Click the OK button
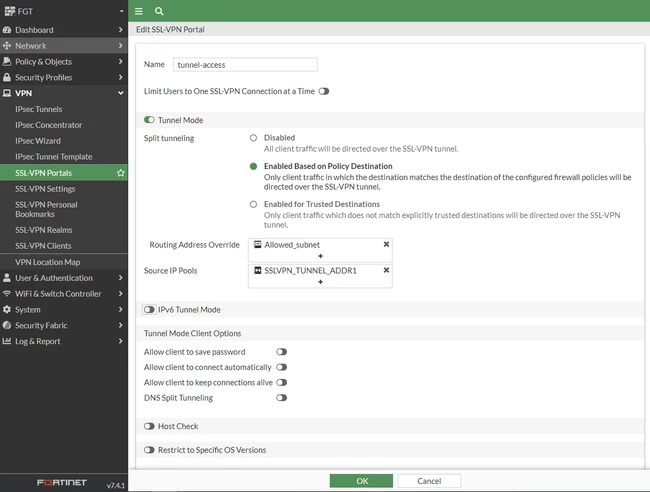This screenshot has height=492, width=650. (361, 481)
